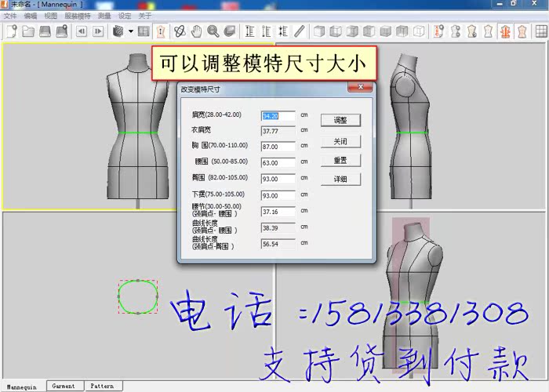Viewport: 549px width, 392px height.
Task: Toggle the four-pane window layout icon
Action: pos(144,31)
